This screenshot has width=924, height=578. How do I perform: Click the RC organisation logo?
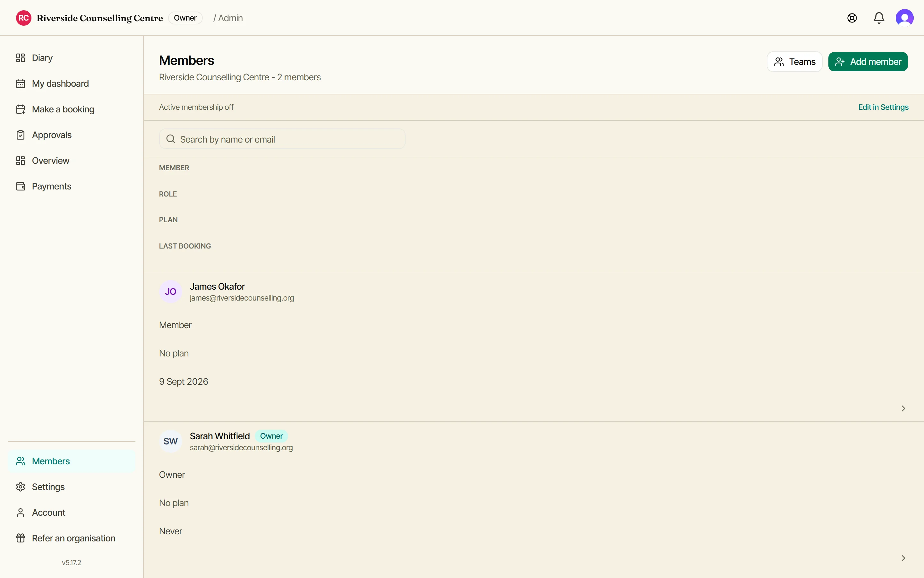24,18
